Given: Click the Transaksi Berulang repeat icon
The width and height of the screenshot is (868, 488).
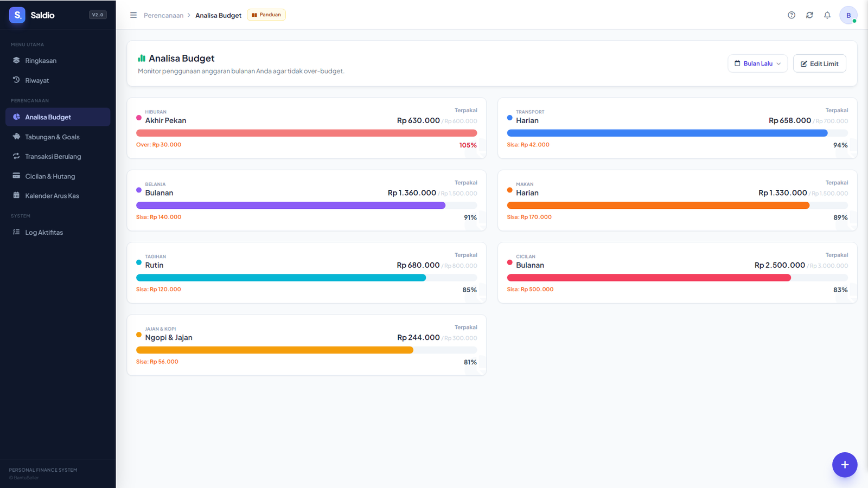Looking at the screenshot, I should click(16, 156).
